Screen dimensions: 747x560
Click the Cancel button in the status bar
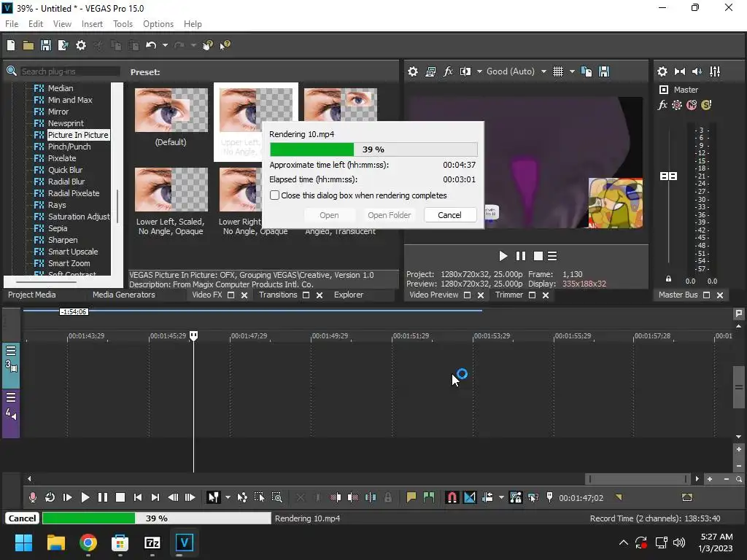coord(22,518)
